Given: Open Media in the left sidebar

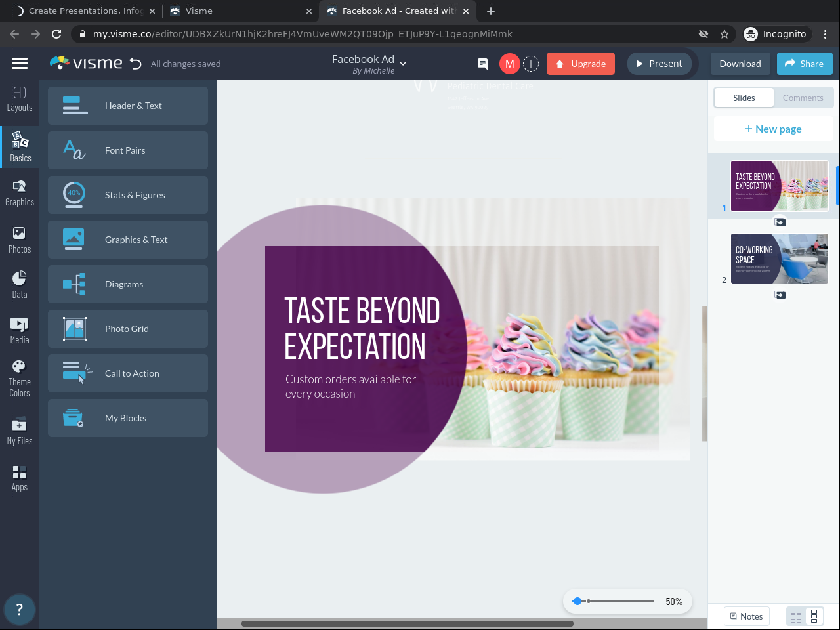Looking at the screenshot, I should 20,331.
